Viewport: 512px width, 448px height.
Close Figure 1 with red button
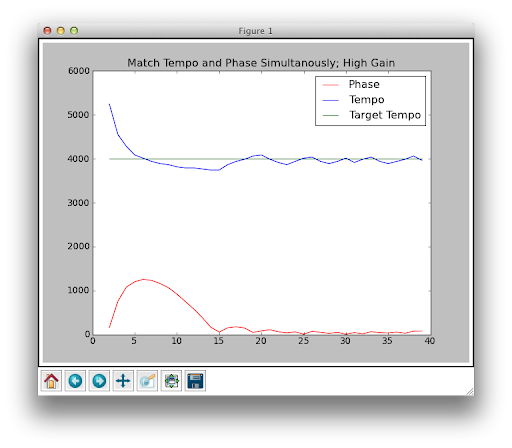(47, 31)
